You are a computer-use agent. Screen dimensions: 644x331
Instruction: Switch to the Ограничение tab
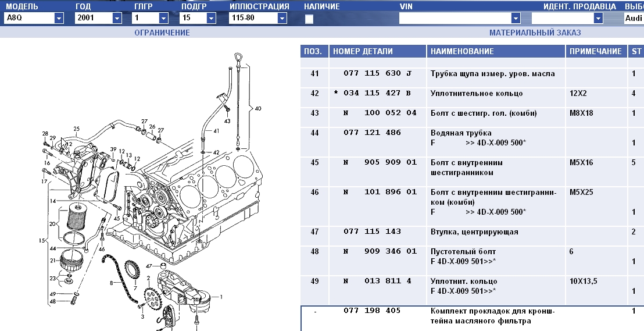(x=162, y=33)
